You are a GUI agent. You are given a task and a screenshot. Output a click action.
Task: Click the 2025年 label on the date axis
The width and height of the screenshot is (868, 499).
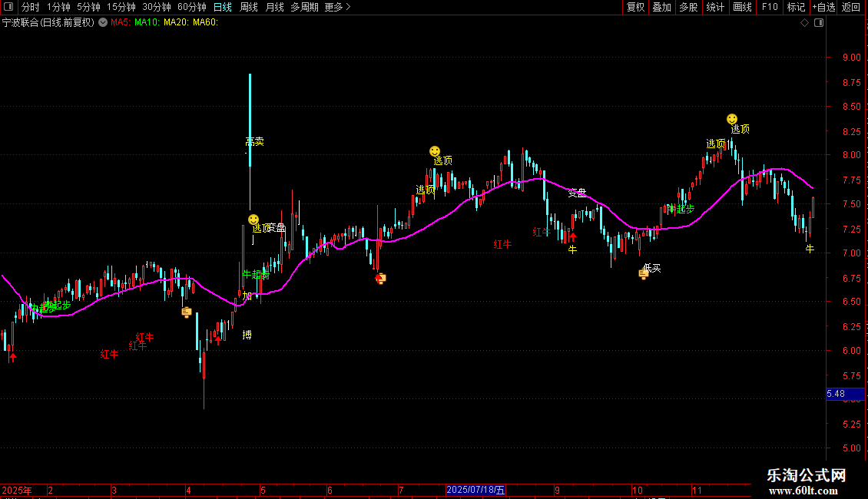(17, 491)
